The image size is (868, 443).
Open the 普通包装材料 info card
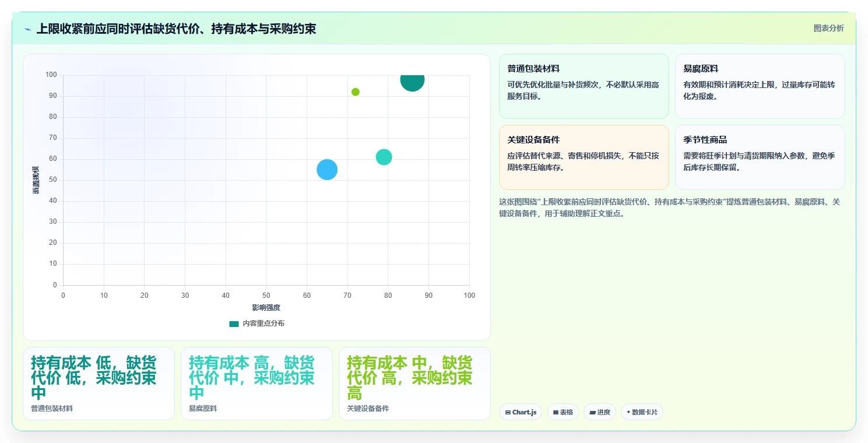click(x=584, y=86)
